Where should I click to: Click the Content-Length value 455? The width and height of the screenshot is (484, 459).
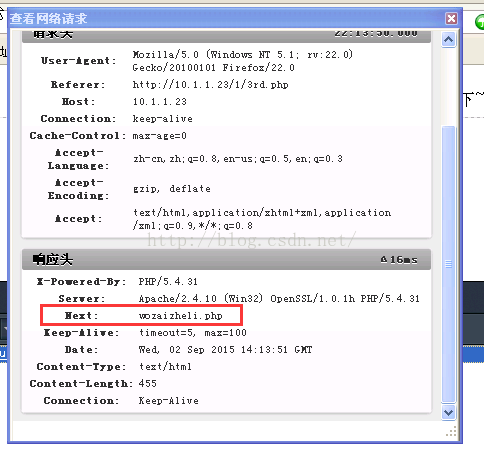(x=147, y=383)
